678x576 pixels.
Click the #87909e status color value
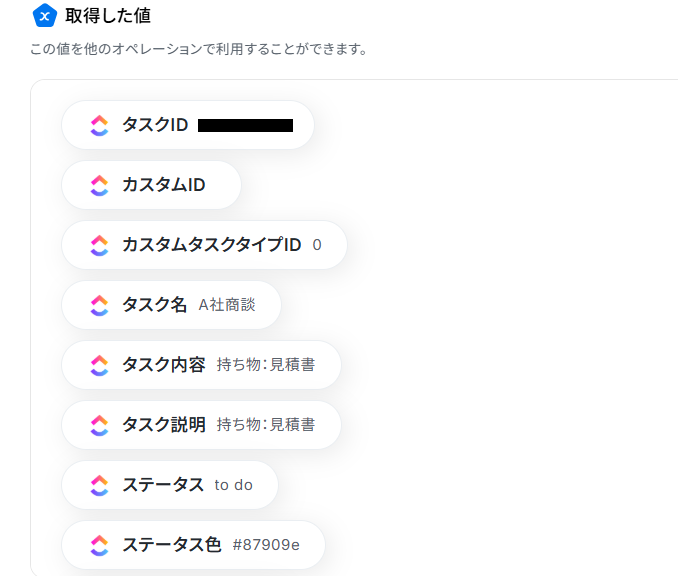[x=266, y=545]
